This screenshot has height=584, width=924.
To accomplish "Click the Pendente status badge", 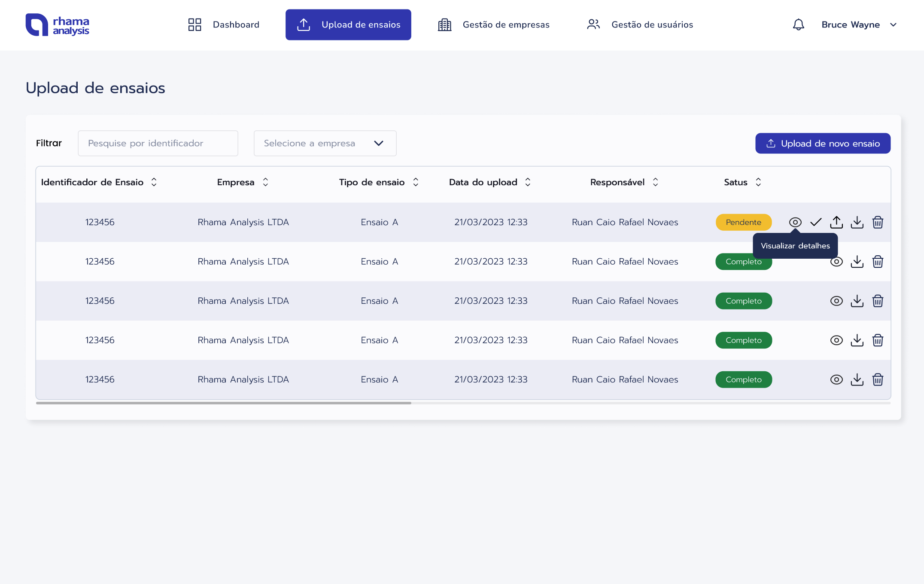I will click(x=743, y=222).
